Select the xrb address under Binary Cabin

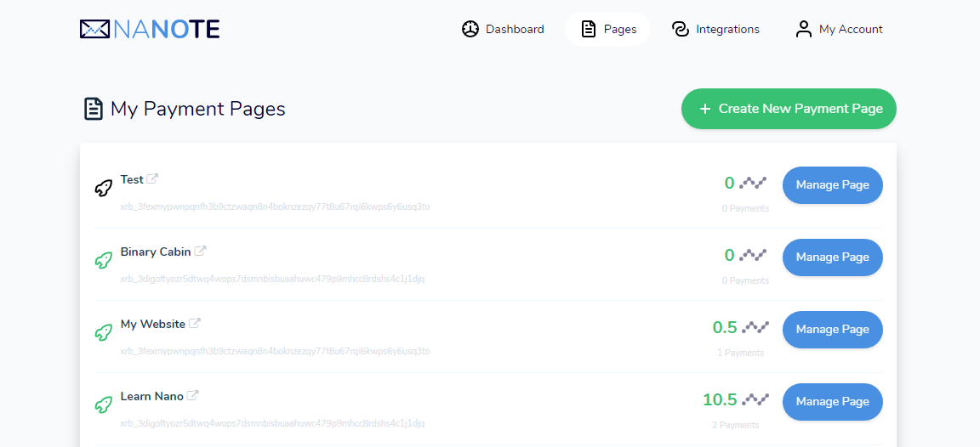(x=272, y=279)
